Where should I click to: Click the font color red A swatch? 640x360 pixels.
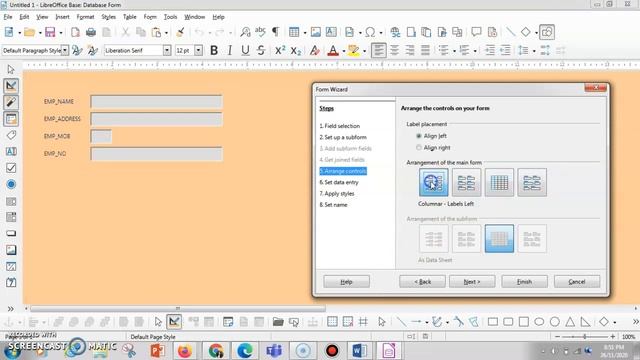click(333, 51)
